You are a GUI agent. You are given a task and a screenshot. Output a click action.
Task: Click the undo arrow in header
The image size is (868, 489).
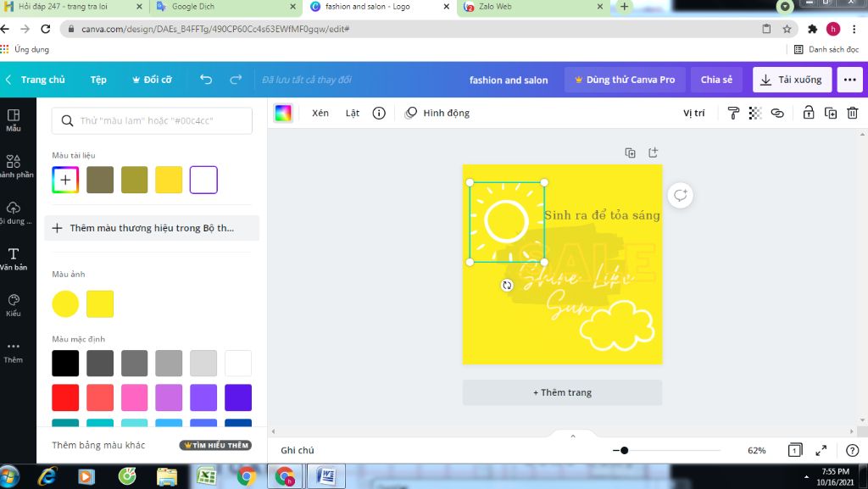[x=206, y=80]
